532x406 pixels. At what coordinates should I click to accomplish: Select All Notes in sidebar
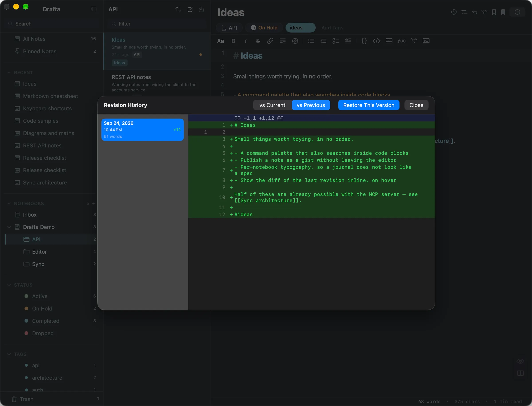(x=52, y=39)
